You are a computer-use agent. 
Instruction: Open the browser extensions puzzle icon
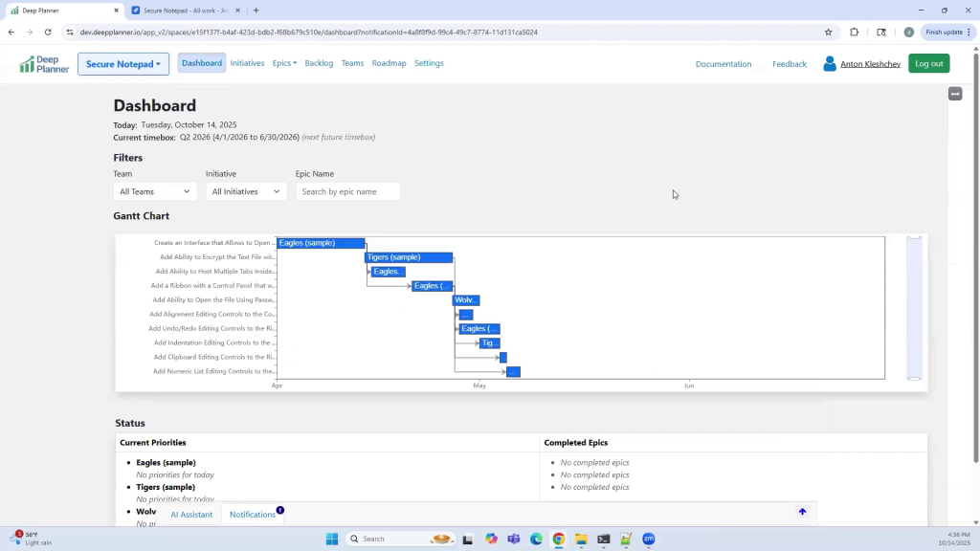pos(855,32)
